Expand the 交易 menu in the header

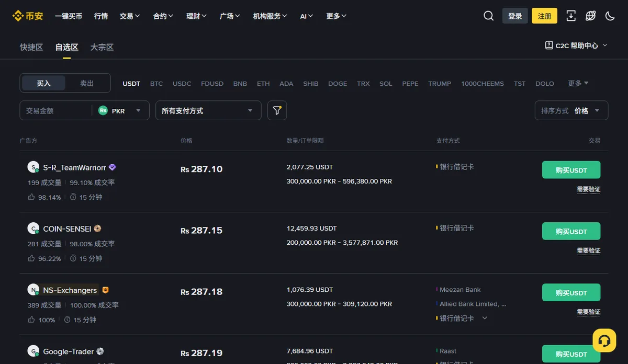pyautogui.click(x=130, y=16)
